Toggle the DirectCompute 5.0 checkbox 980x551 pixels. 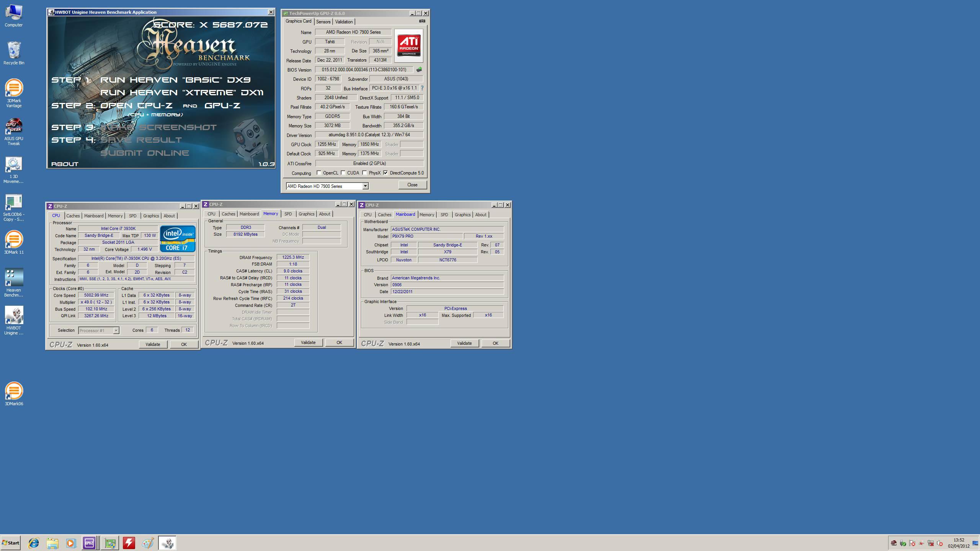pyautogui.click(x=385, y=173)
